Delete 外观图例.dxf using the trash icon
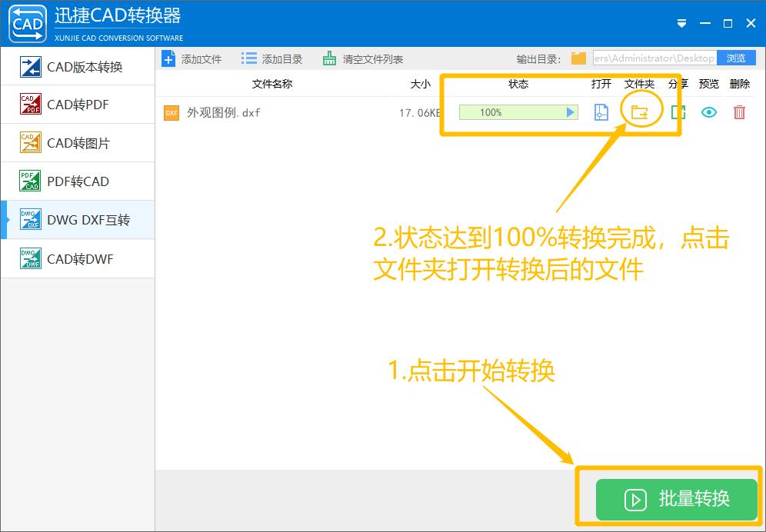766x532 pixels. (739, 112)
